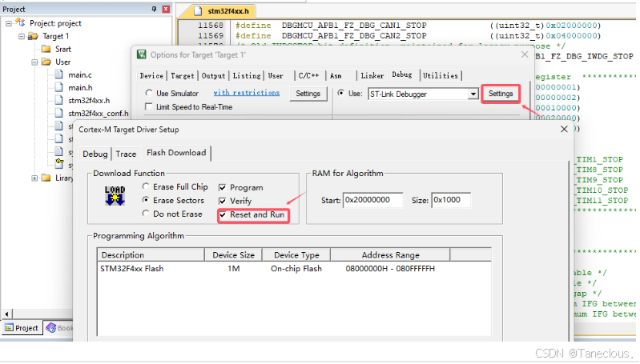640x364 pixels.
Task: Select Do not Erase radio button
Action: pos(146,213)
